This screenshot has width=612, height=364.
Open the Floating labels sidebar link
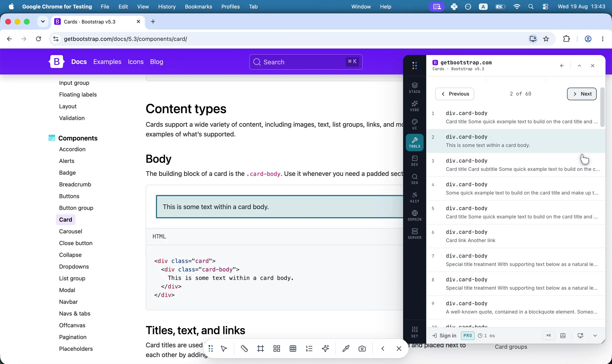point(78,95)
